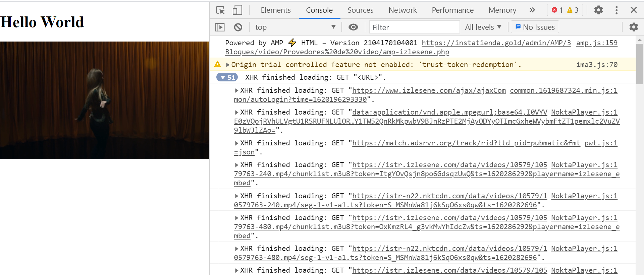Focus the console Filter input field

[x=415, y=27]
